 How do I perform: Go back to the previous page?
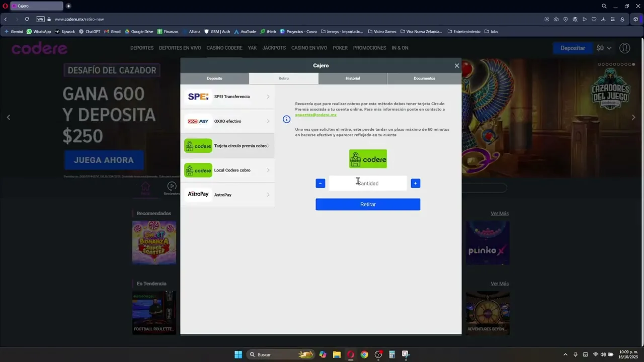[x=6, y=19]
